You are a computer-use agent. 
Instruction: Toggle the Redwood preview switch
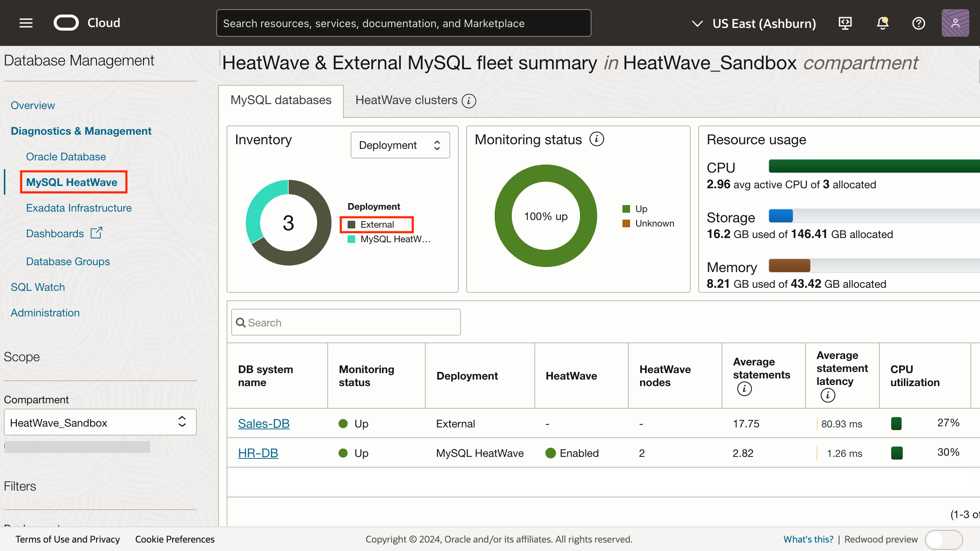point(944,540)
